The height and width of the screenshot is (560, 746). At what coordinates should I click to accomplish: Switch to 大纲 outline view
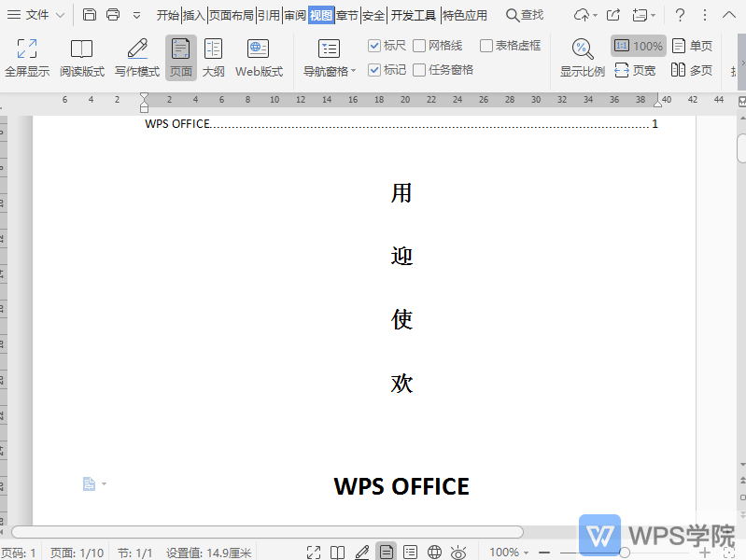(x=213, y=58)
